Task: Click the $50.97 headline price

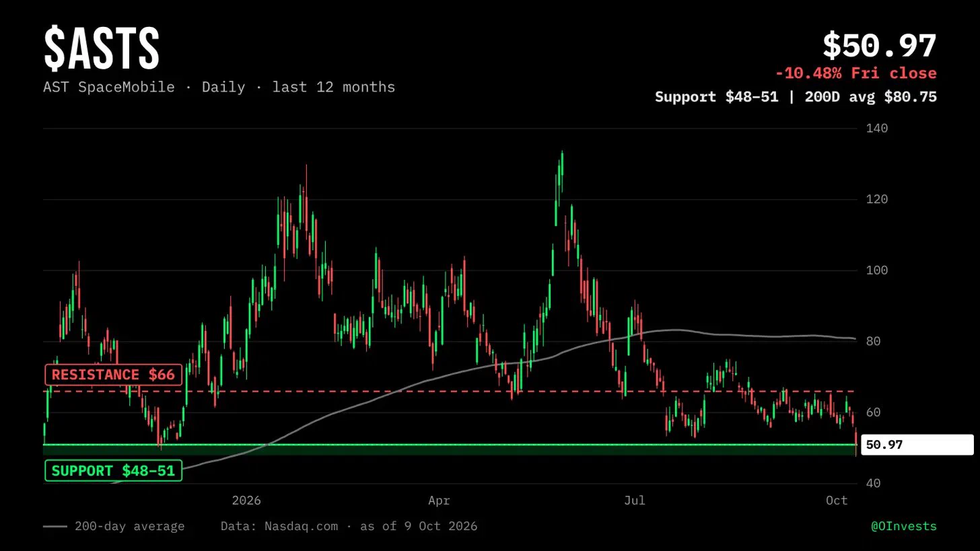Action: (880, 46)
